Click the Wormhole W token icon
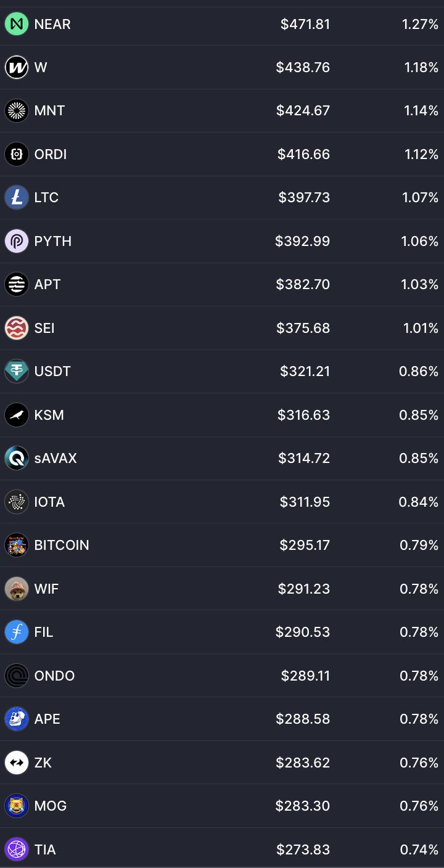This screenshot has height=868, width=444. [x=17, y=67]
